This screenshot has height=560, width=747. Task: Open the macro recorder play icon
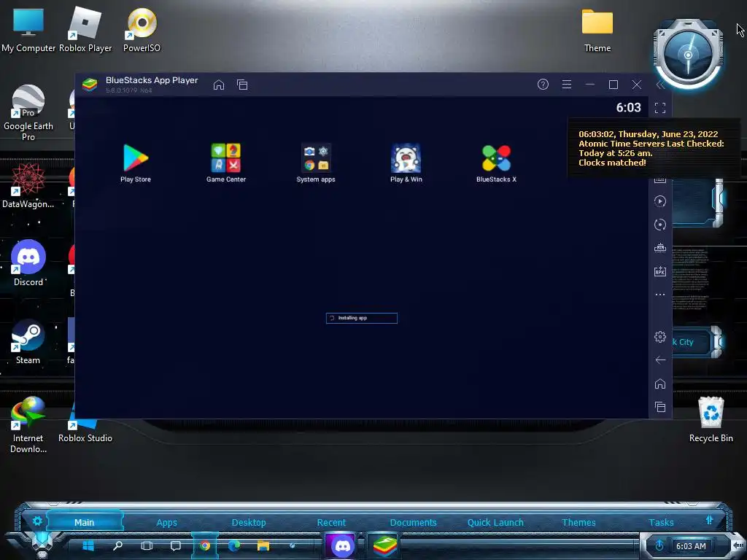pyautogui.click(x=659, y=201)
